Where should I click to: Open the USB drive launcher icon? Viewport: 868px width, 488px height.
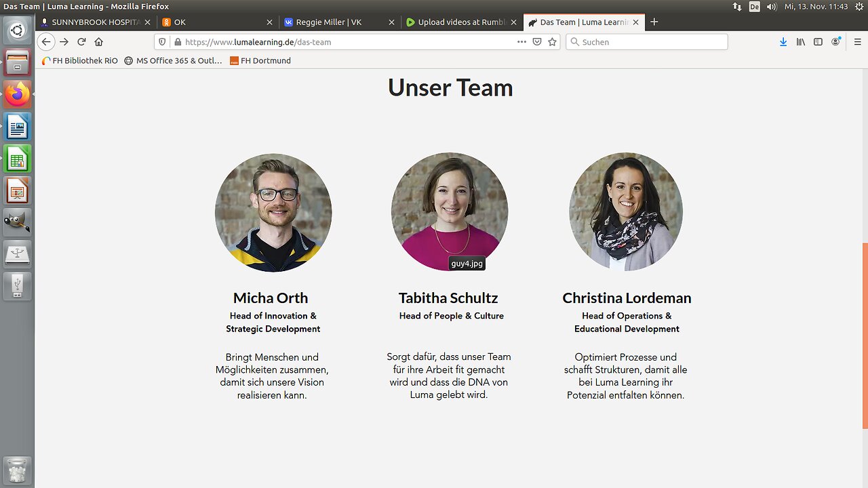pyautogui.click(x=17, y=285)
